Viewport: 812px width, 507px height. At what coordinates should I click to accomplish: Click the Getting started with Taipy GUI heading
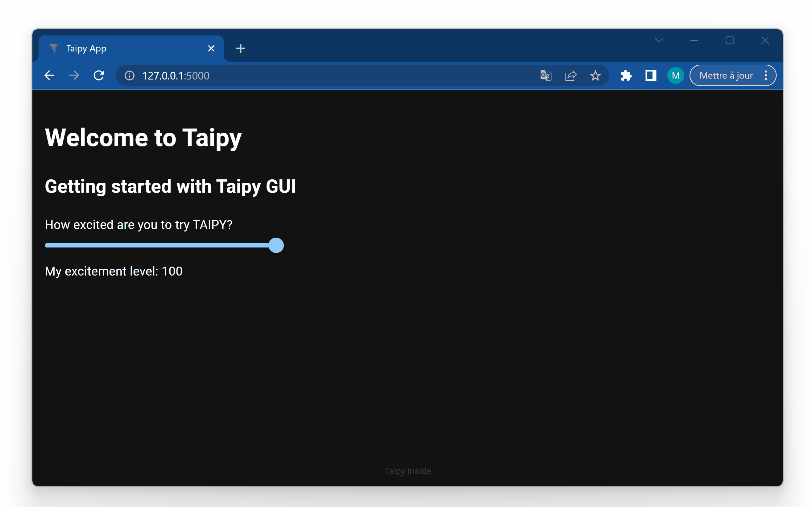171,186
